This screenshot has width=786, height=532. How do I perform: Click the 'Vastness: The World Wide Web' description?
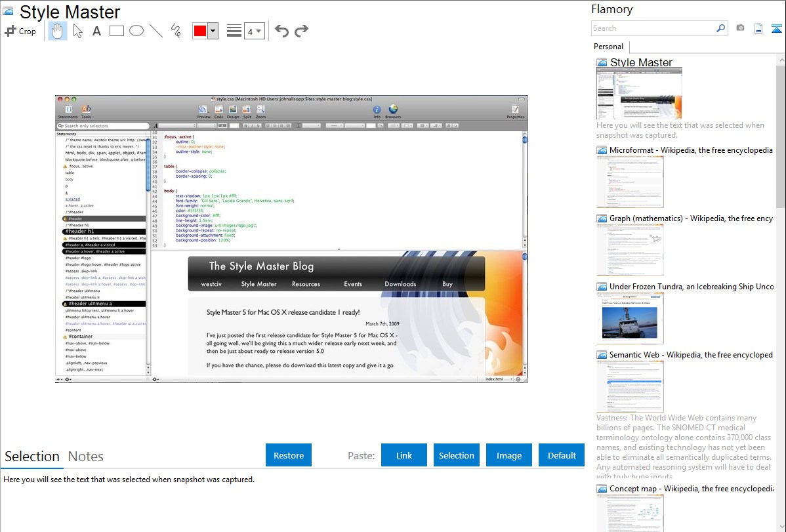[684, 447]
